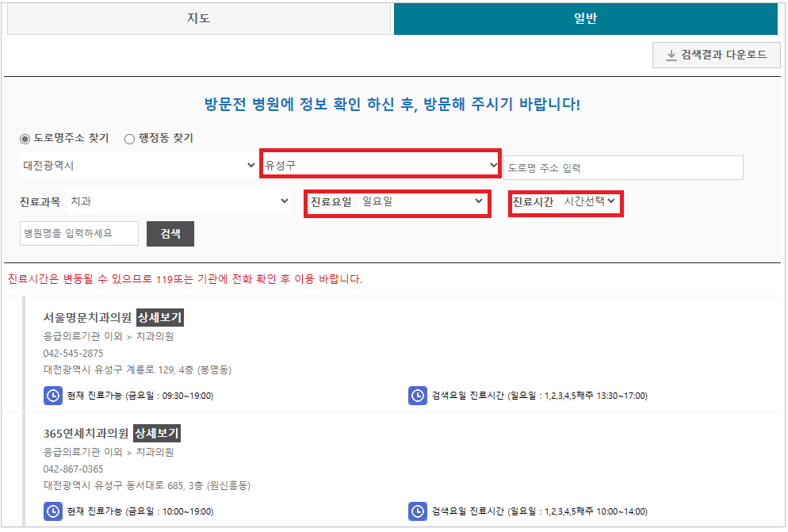The width and height of the screenshot is (788, 532).
Task: Click the 365연세치과의원 hospital name
Action: tap(86, 434)
